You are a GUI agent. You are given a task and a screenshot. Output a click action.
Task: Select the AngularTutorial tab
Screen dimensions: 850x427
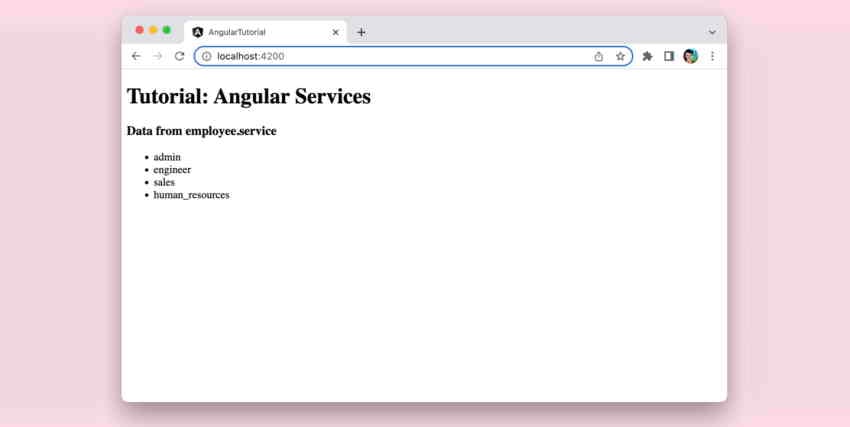(x=266, y=32)
